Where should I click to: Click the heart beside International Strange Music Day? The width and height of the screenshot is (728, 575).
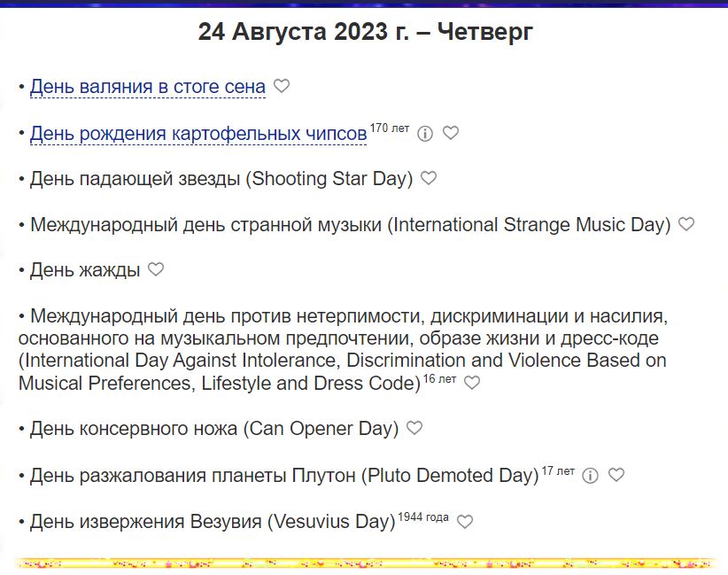click(685, 223)
